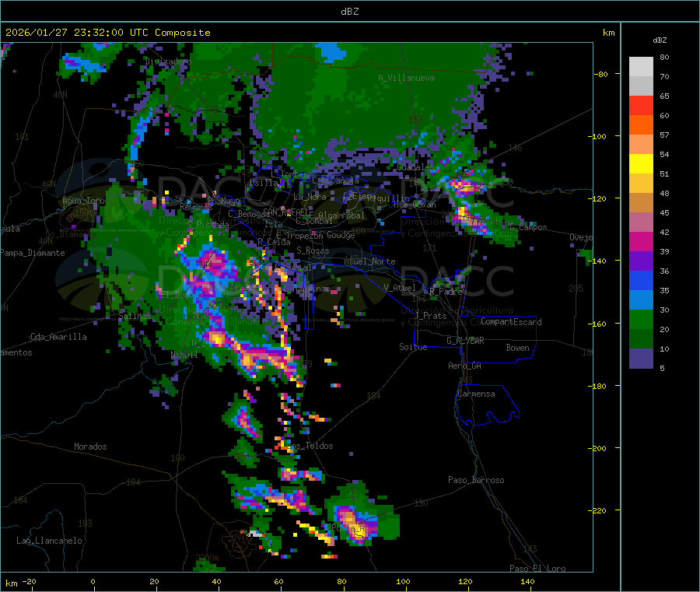Screen dimensions: 700x592
Task: Select the legend value '80'
Action: click(664, 57)
